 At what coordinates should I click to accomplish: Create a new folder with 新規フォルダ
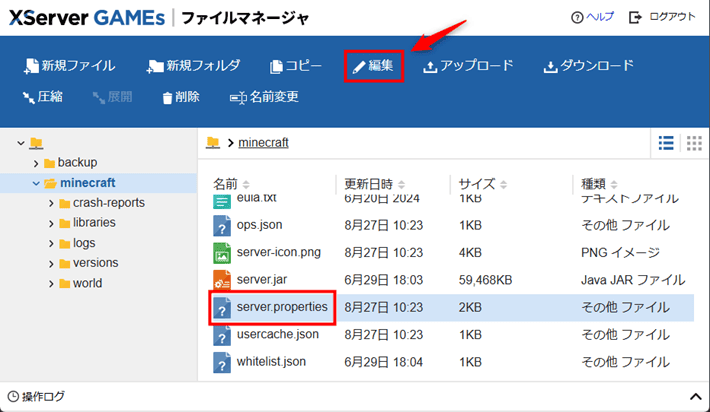pos(193,66)
